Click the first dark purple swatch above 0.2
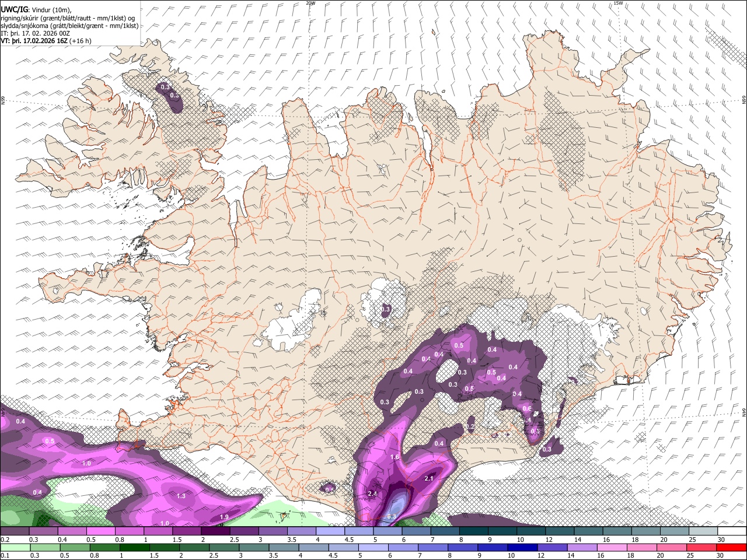Viewport: 747px width, 560px height. click(15, 531)
